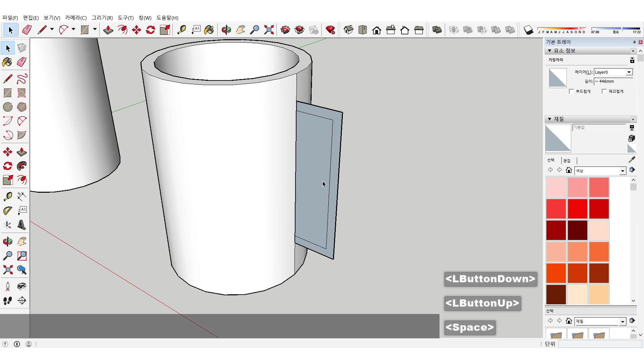Screen dimensions: 644x362
Task: Collapse the 요소 정보 panel section
Action: tap(549, 51)
